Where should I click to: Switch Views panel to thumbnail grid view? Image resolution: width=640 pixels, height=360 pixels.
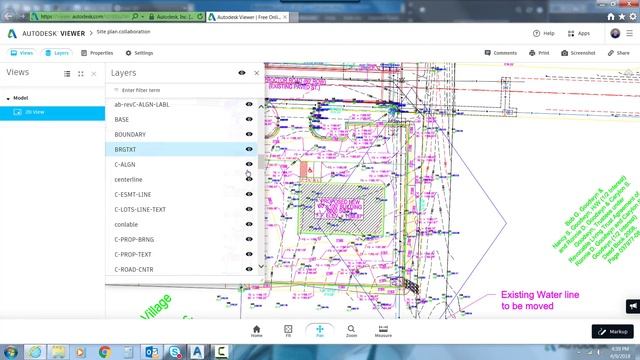80,74
